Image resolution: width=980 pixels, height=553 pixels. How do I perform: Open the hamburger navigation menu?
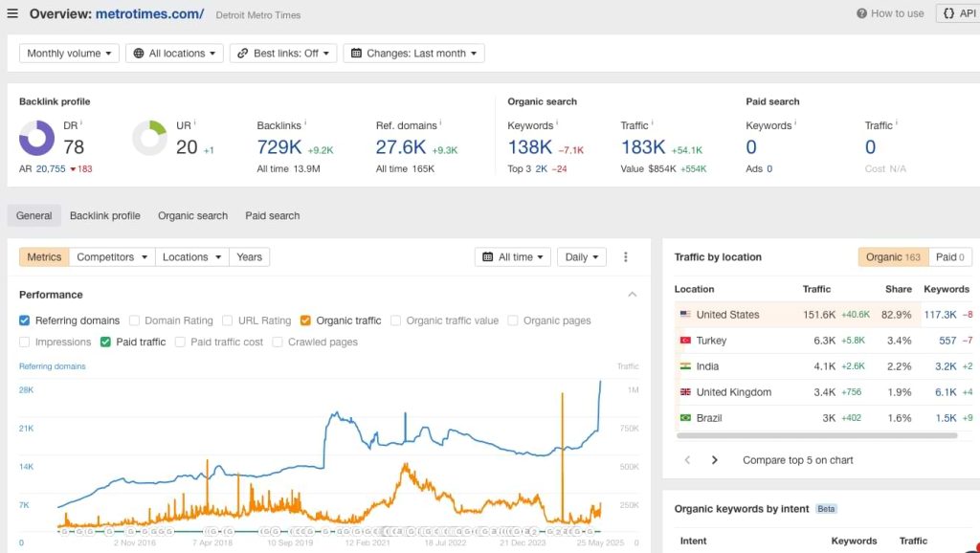pos(14,14)
